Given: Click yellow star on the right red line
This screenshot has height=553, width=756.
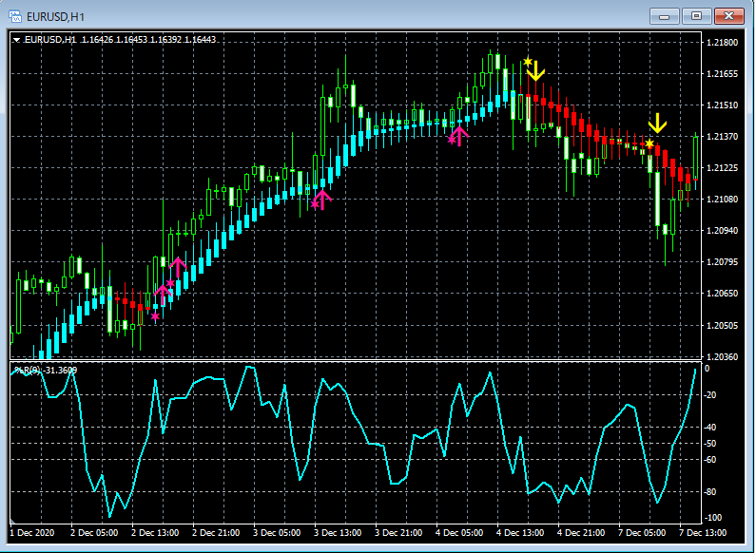Looking at the screenshot, I should (x=649, y=144).
